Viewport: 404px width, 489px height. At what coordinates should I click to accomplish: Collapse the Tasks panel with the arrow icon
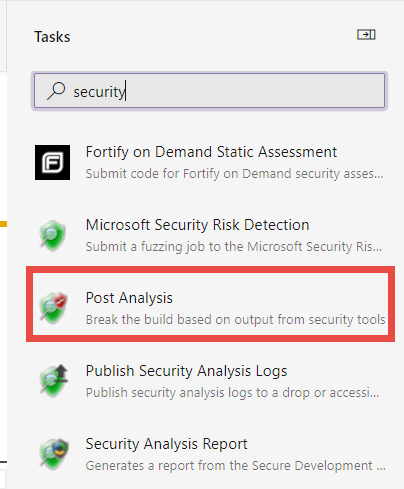pos(366,34)
